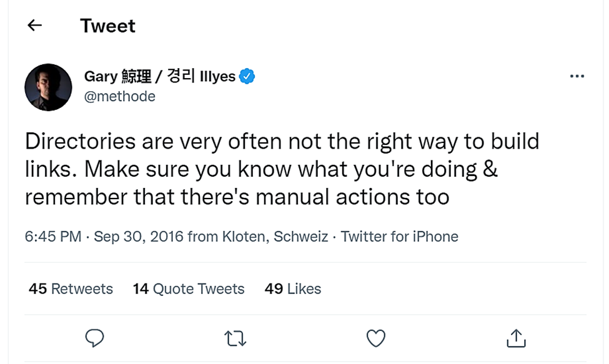Viewport: 609px width, 364px height.
Task: Like the tweet with the heart icon
Action: tap(376, 338)
